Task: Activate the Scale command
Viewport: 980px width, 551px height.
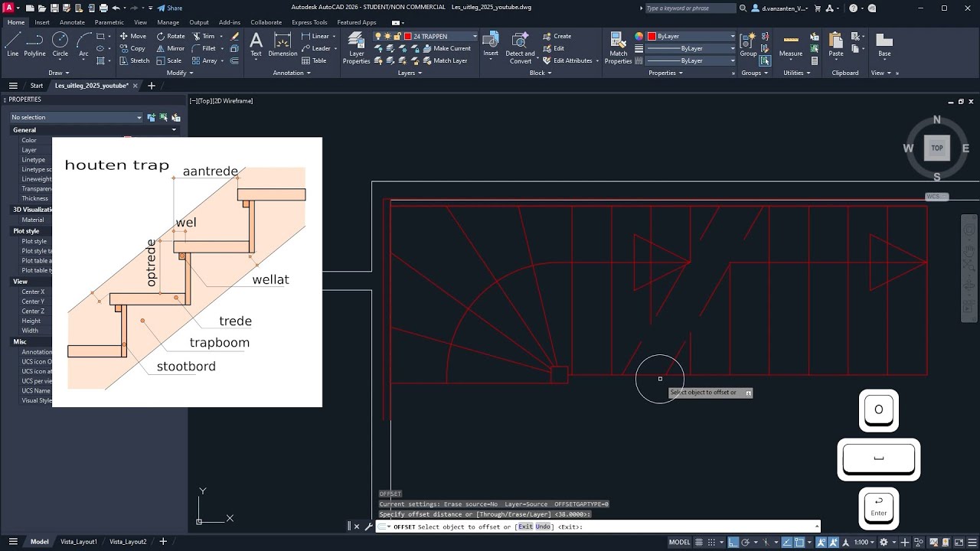Action: point(168,60)
